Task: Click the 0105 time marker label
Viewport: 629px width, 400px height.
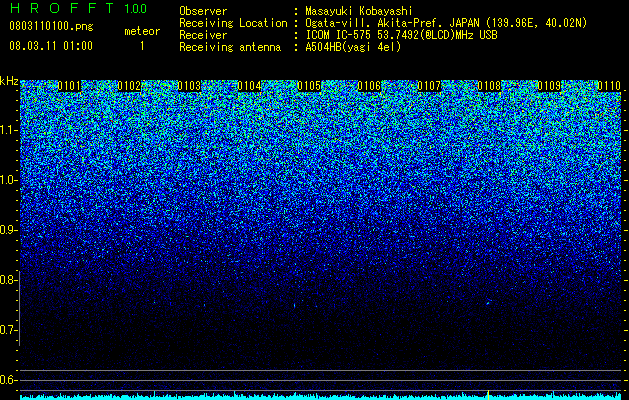Action: [309, 86]
